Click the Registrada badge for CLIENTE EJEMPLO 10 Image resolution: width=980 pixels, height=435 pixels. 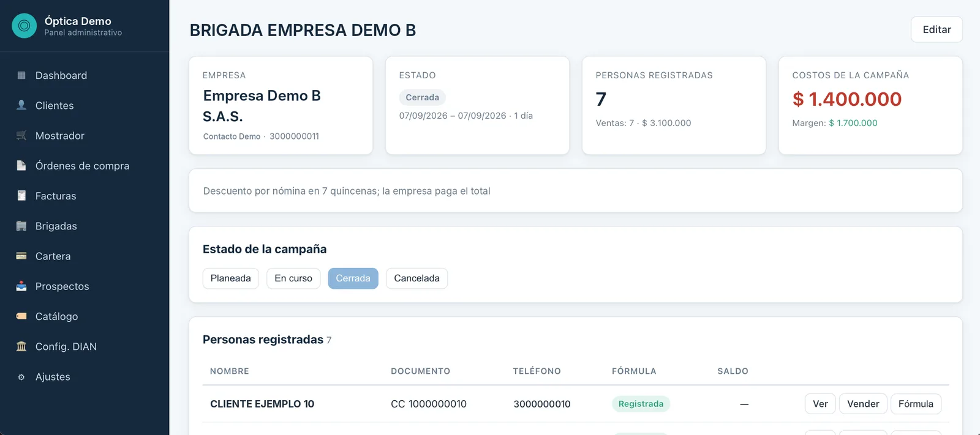(x=641, y=404)
